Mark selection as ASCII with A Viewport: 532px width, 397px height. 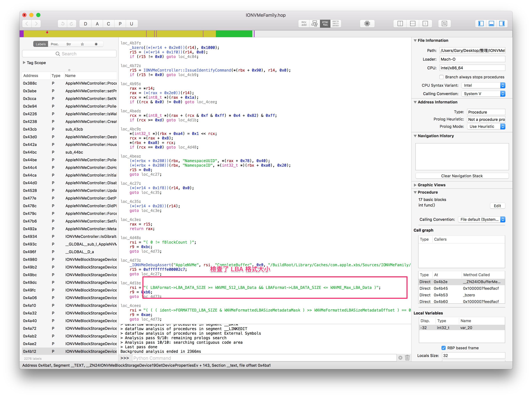click(97, 24)
